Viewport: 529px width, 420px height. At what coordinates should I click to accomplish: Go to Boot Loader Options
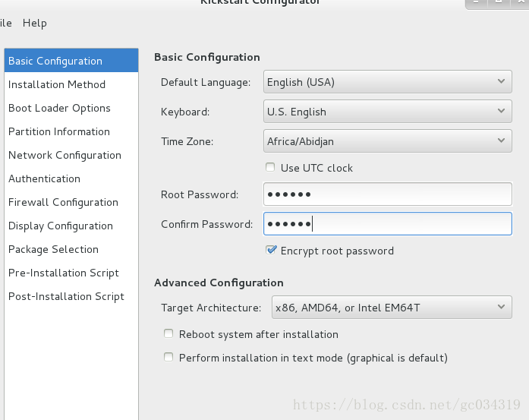click(59, 108)
